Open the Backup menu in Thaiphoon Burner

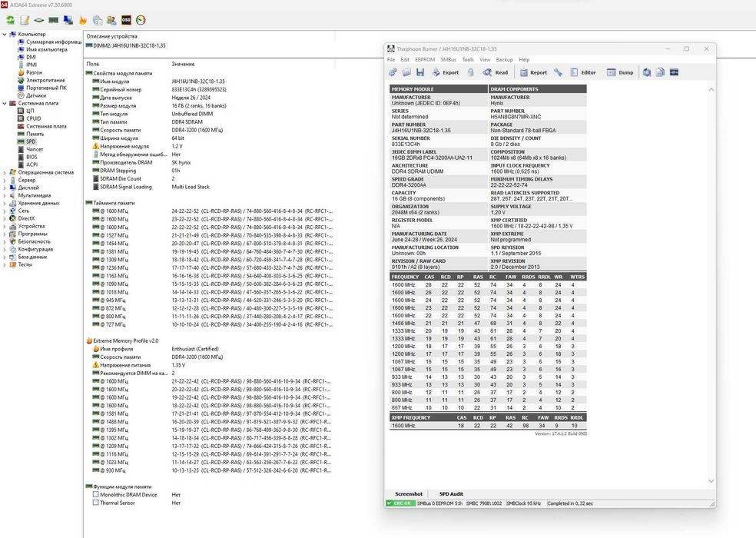(x=504, y=60)
